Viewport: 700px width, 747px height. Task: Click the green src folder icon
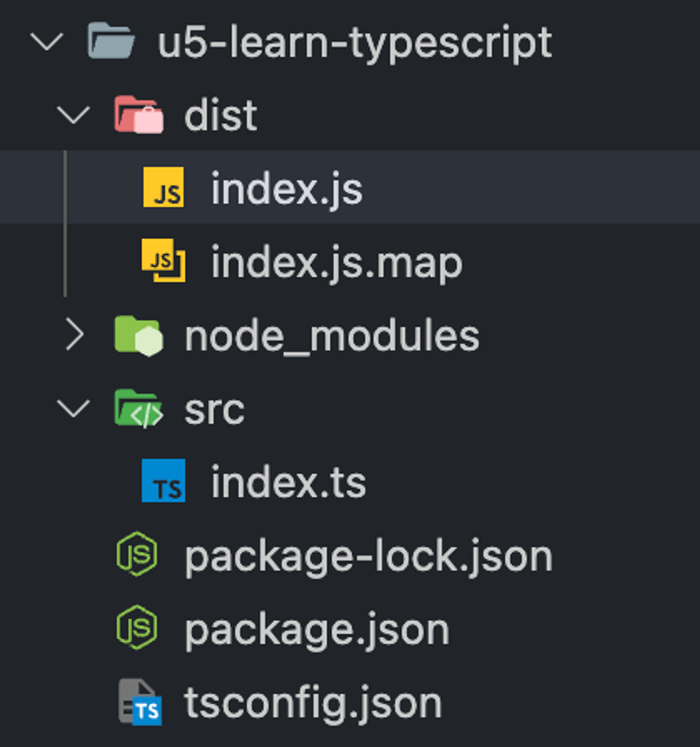pos(138,409)
